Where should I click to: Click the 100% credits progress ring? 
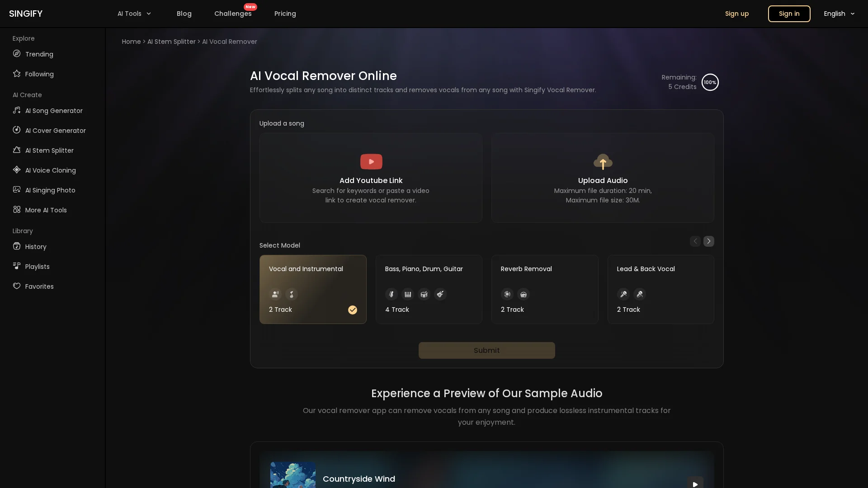[710, 82]
